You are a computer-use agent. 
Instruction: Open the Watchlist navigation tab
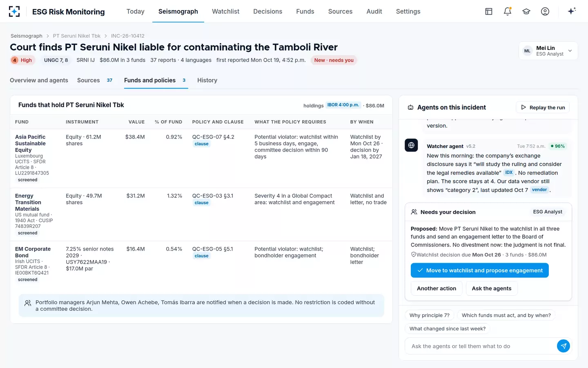(x=225, y=11)
